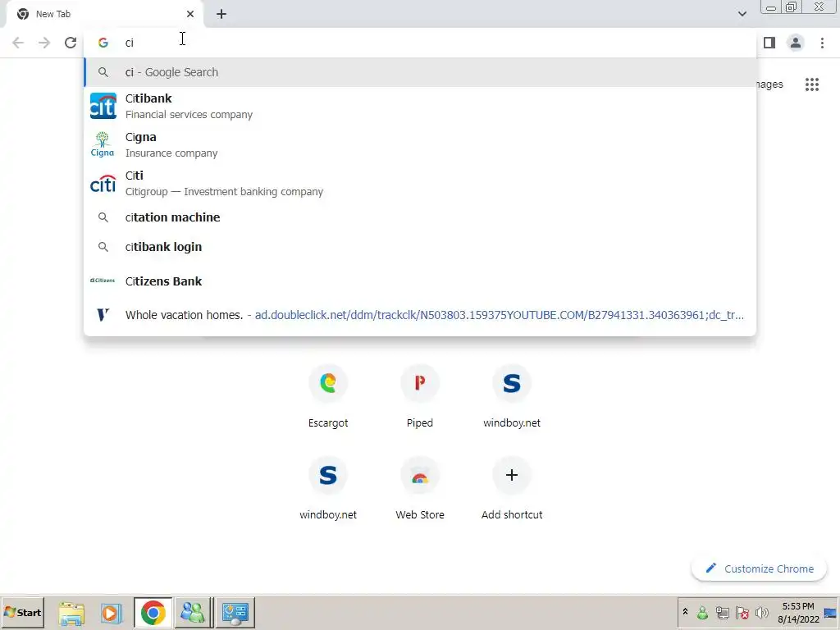Select the 'citation machine' suggestion
This screenshot has height=630, width=840.
coord(420,217)
